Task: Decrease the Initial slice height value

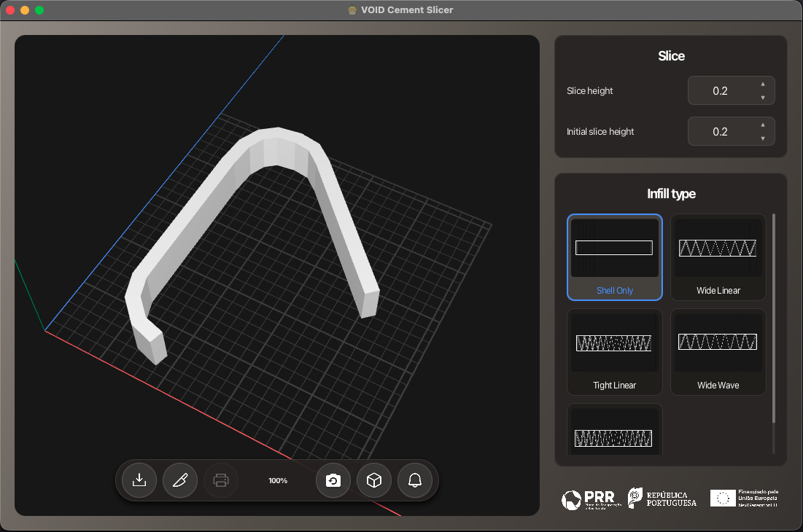Action: [763, 138]
